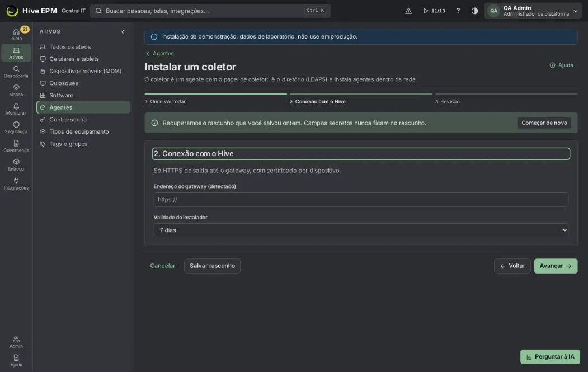Click the alerts warning triangle icon

pos(408,11)
